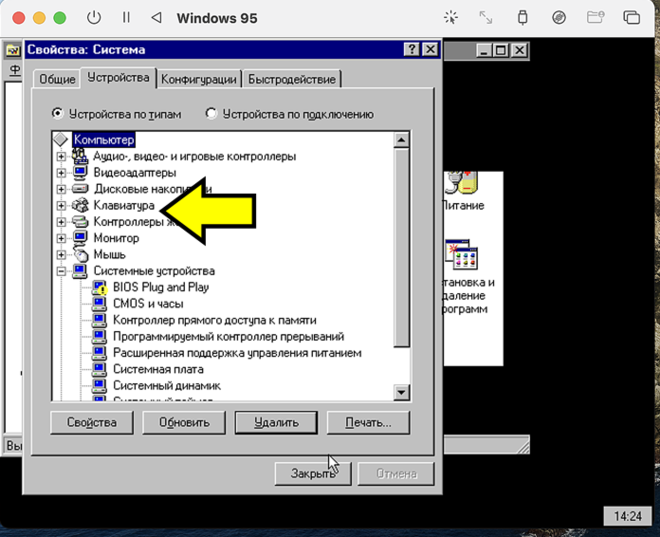Click the Мышь mouse icon
Viewport: 660px width, 537px height.
(x=80, y=254)
